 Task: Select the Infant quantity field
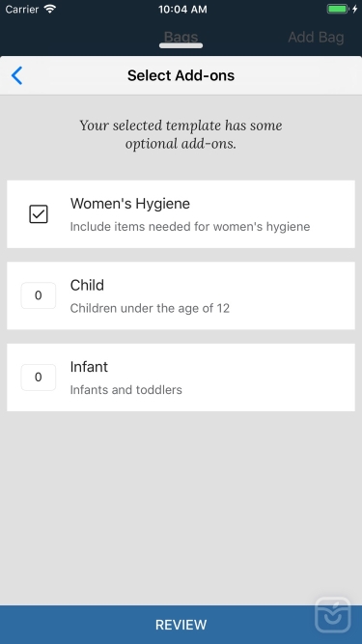[x=39, y=378]
